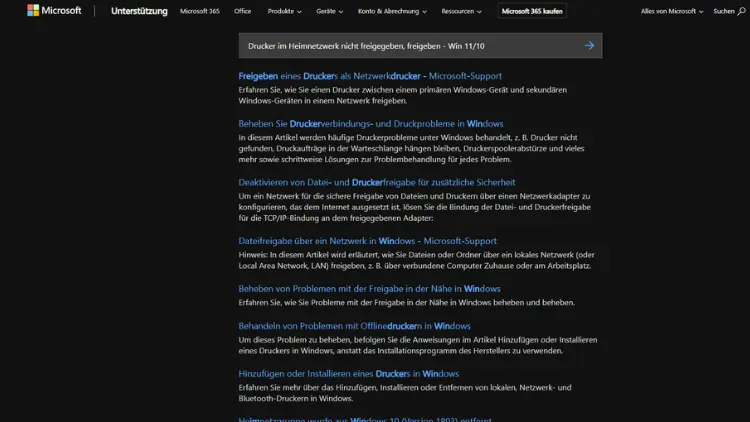This screenshot has width=750, height=422.
Task: Expand Konto & Abrechnung dropdown
Action: (x=392, y=11)
